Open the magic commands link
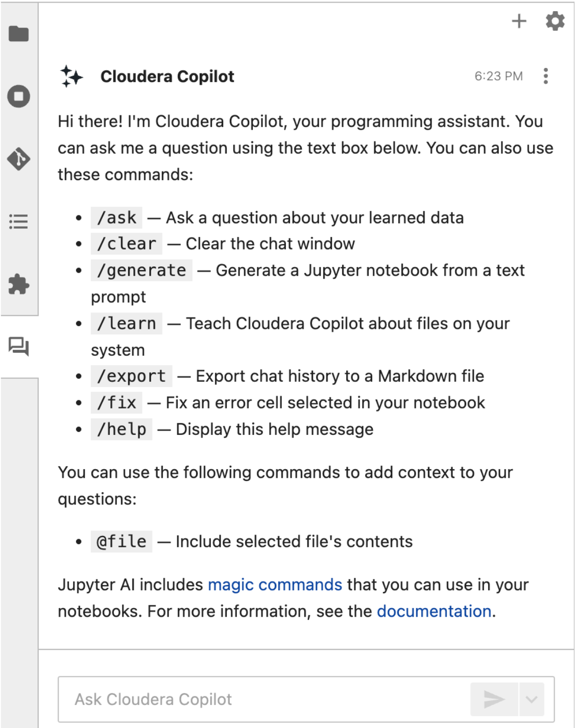This screenshot has width=575, height=728. [x=275, y=585]
